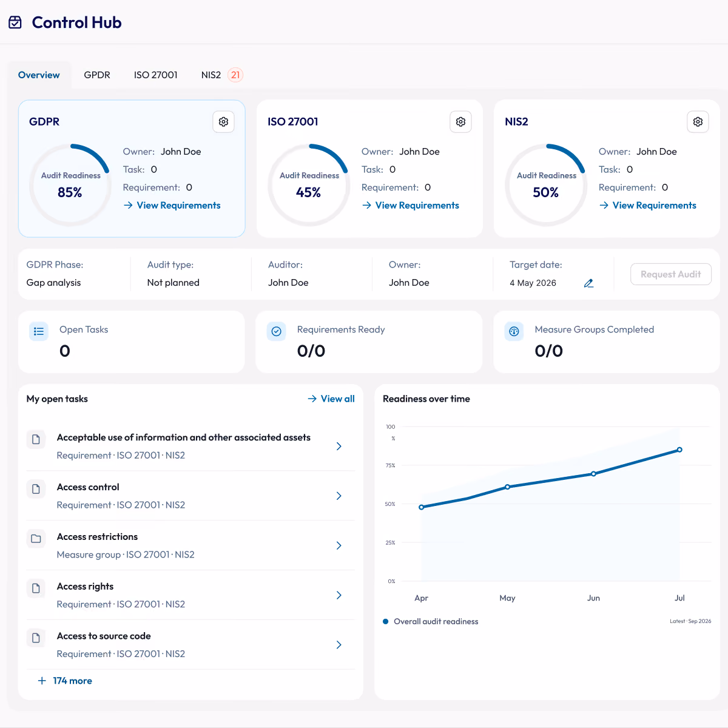The image size is (728, 728).
Task: Open View Requirements link in NIS2 card
Action: pyautogui.click(x=648, y=206)
